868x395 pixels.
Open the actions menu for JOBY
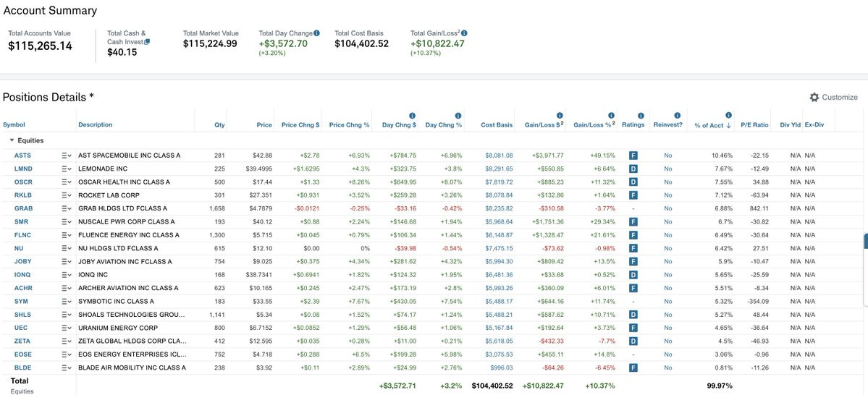tap(67, 262)
